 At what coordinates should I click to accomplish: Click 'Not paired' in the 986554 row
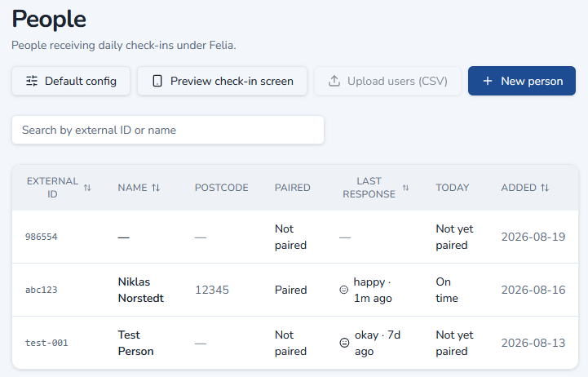(290, 237)
